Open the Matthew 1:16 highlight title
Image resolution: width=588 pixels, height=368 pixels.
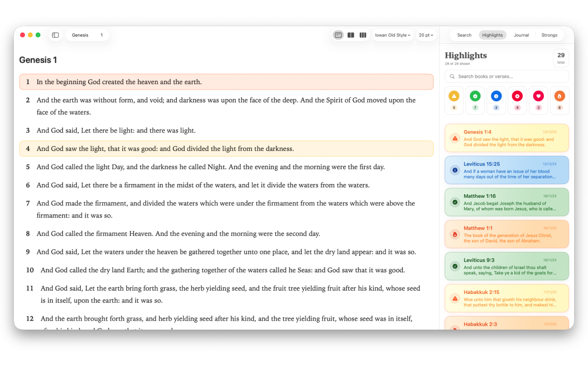point(480,196)
